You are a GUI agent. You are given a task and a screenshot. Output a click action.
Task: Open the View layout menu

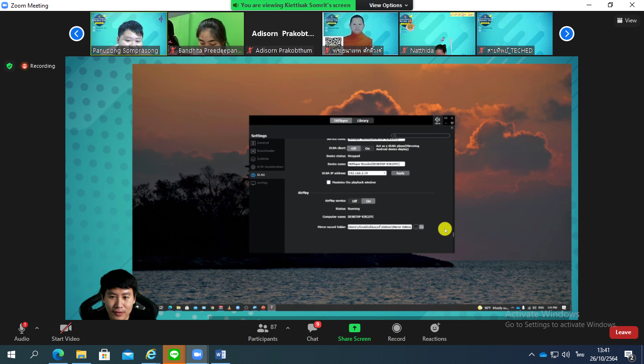coord(627,20)
